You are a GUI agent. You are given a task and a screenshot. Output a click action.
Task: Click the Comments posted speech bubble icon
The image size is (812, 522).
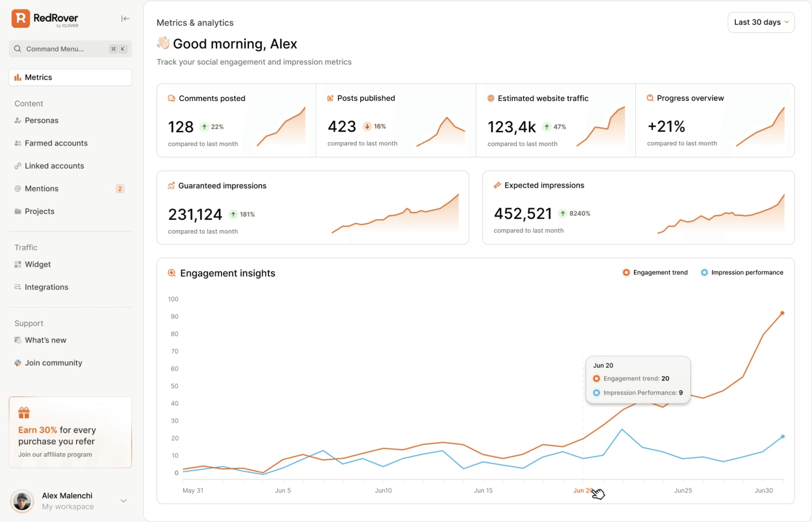pos(172,98)
